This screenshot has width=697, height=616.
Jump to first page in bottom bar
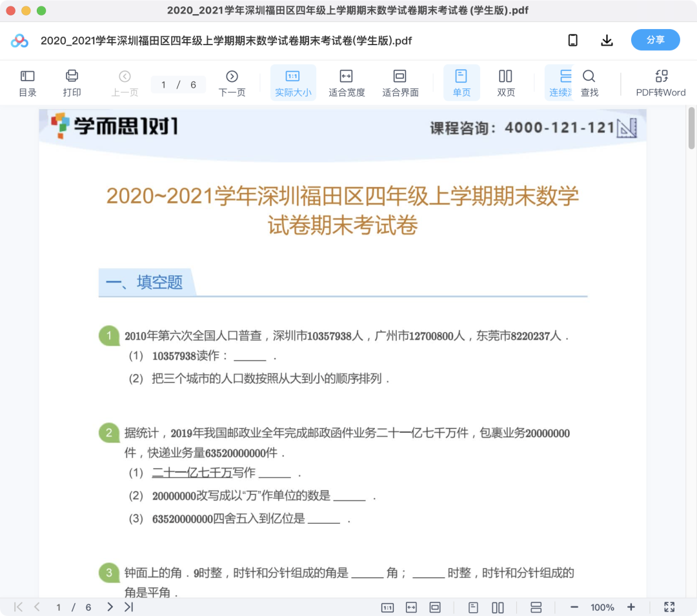[x=18, y=607]
